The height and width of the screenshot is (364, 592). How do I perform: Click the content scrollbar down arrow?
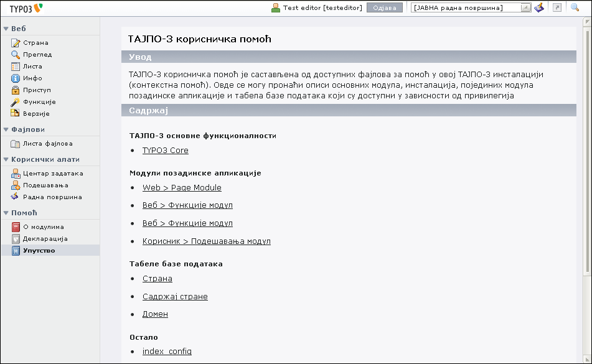coord(587,359)
